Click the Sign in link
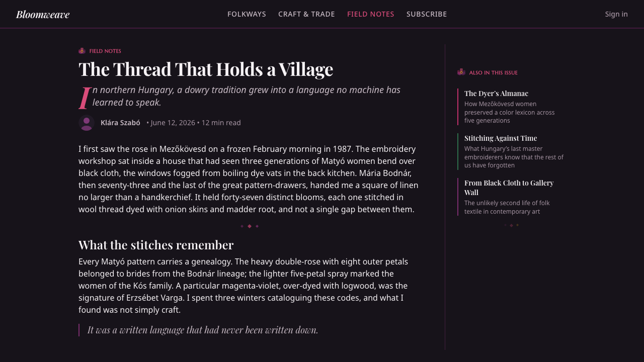644x362 pixels. pos(616,14)
